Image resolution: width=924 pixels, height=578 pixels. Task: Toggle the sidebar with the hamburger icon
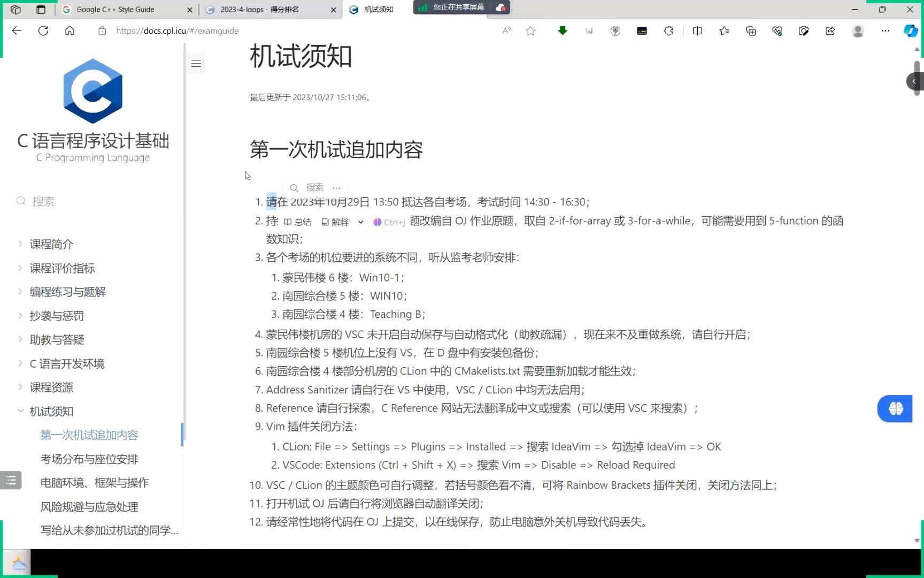[x=196, y=64]
